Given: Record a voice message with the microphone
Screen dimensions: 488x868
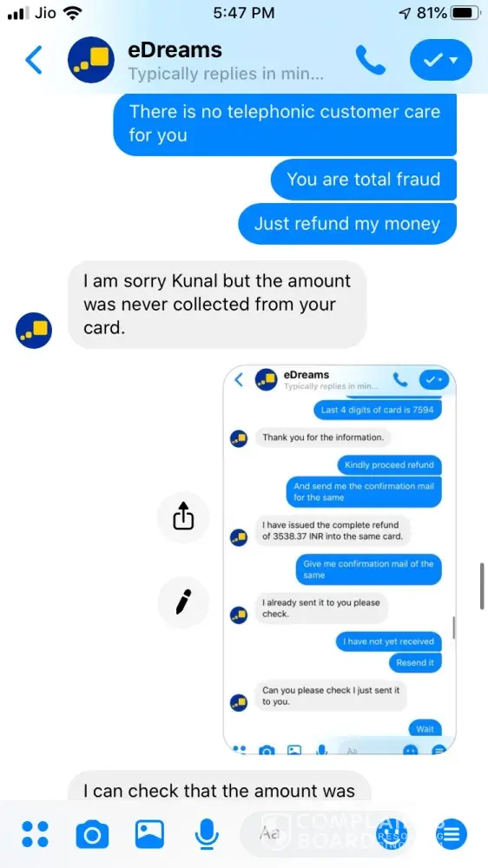Looking at the screenshot, I should click(x=207, y=834).
